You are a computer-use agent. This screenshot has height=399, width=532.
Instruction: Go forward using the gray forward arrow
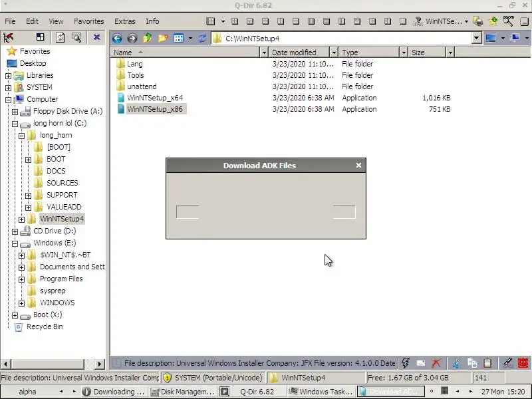132,38
